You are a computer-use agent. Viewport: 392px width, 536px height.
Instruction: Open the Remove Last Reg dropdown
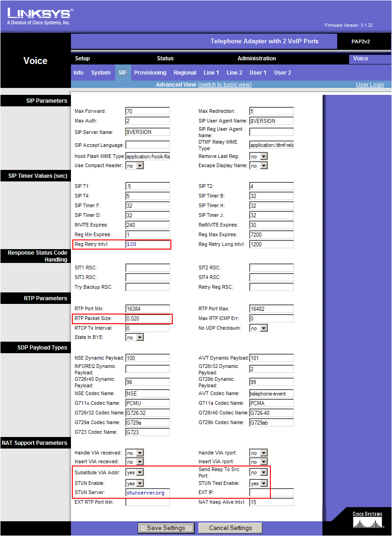258,157
